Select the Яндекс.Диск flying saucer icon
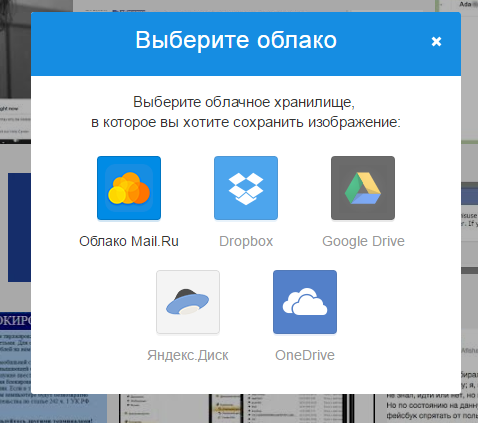 188,302
